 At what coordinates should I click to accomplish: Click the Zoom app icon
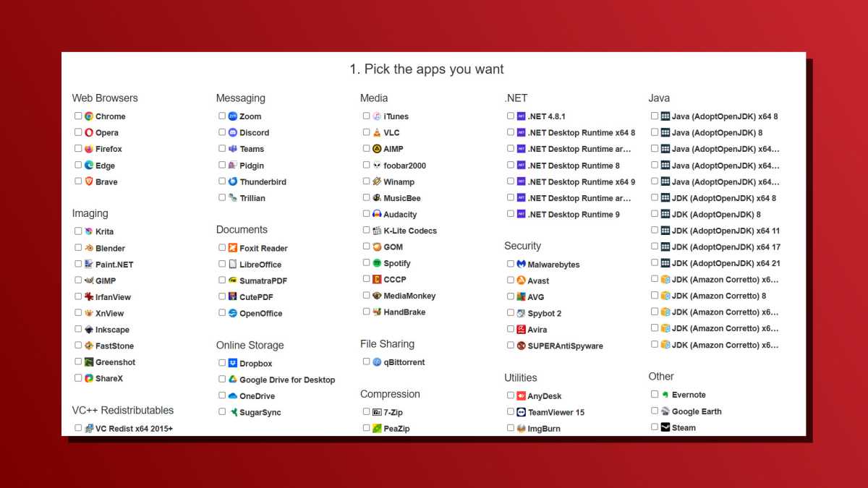point(233,116)
